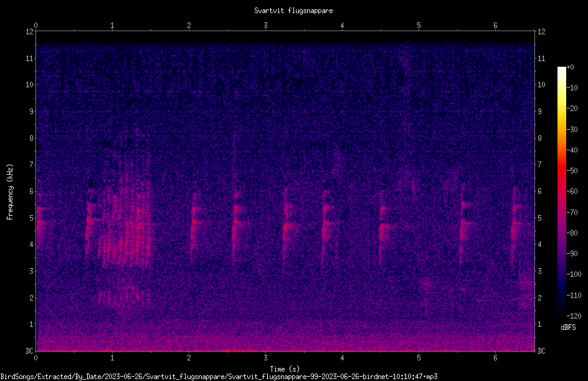Click "1" on the top time axis
Screen dimensions: 588x381
pos(112,26)
